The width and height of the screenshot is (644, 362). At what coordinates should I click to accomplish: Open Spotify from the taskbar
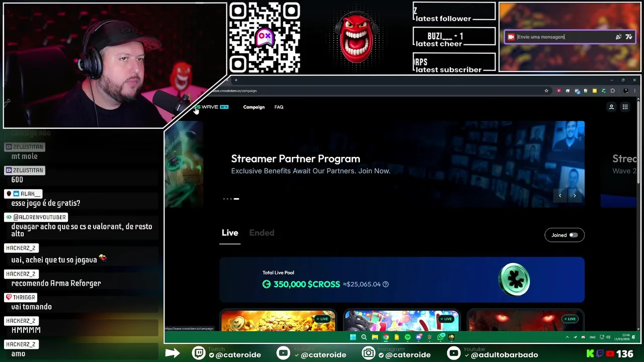[408, 337]
